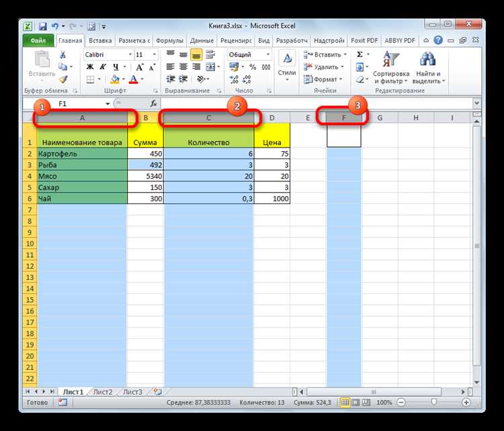Select column G header
The height and width of the screenshot is (431, 504).
point(380,118)
